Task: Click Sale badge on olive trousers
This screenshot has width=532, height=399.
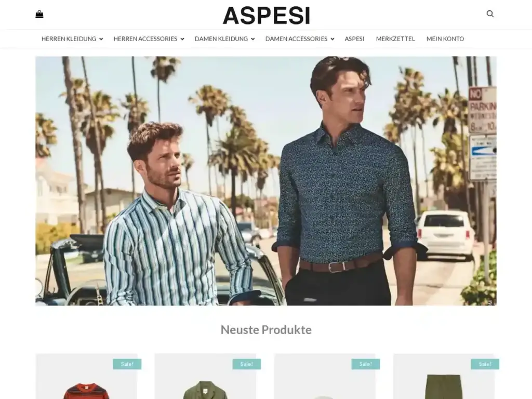Action: 485,364
